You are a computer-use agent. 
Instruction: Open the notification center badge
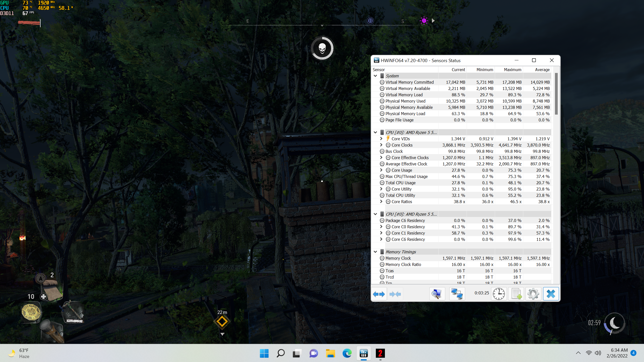coord(633,353)
